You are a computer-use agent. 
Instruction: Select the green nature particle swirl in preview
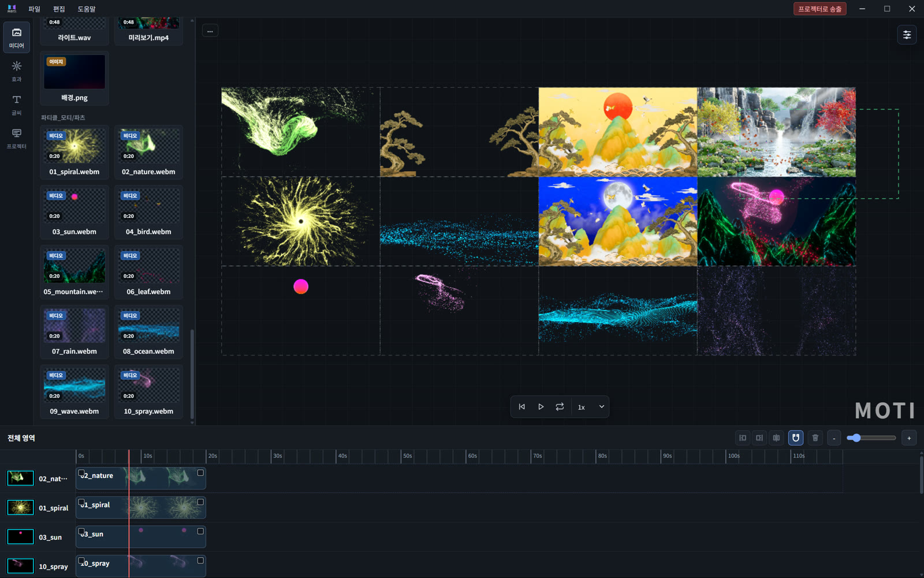pos(301,132)
